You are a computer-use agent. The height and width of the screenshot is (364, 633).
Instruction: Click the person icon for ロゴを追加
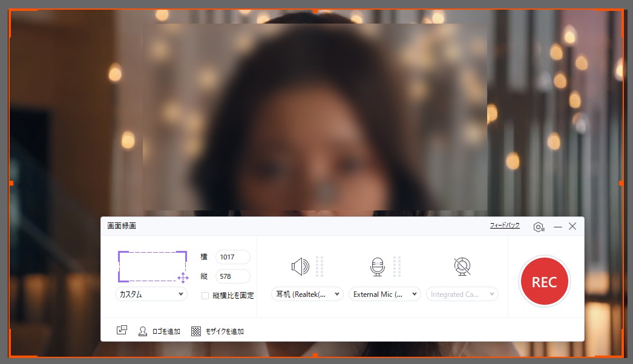pos(143,331)
